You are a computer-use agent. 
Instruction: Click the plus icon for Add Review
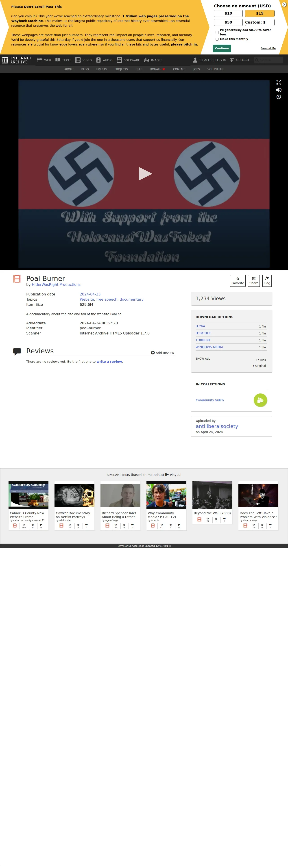(153, 353)
